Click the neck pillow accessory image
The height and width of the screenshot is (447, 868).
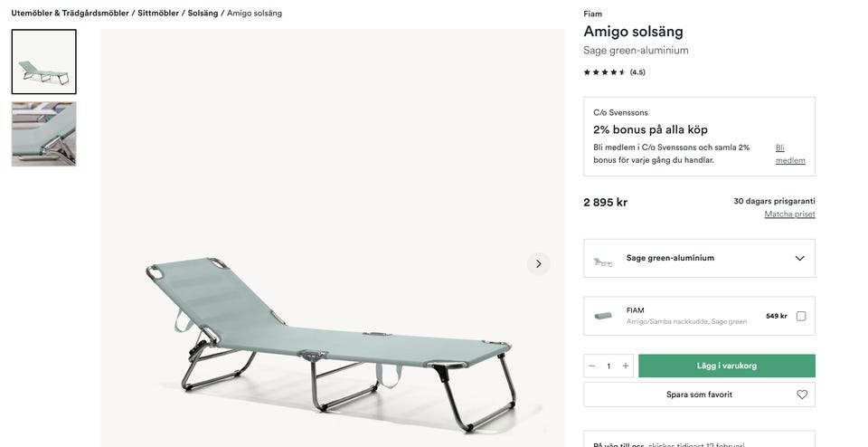click(x=603, y=316)
